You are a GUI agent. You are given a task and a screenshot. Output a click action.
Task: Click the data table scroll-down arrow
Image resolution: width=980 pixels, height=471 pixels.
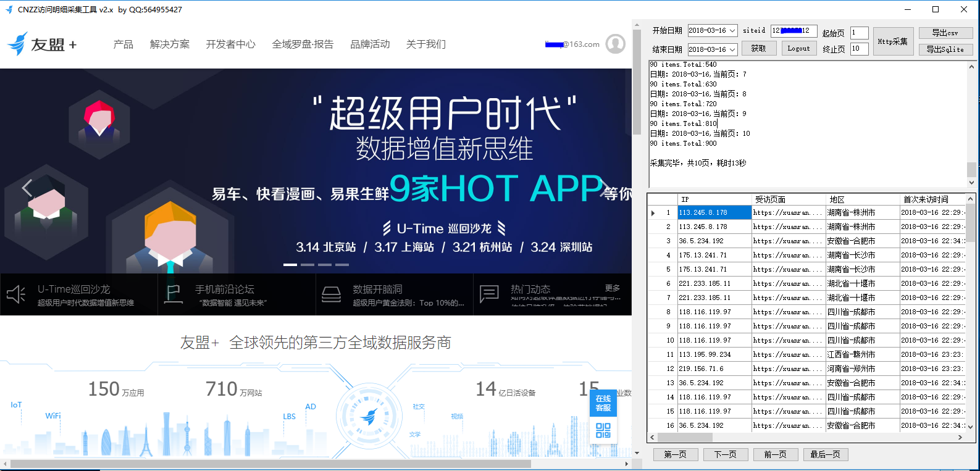pos(970,427)
